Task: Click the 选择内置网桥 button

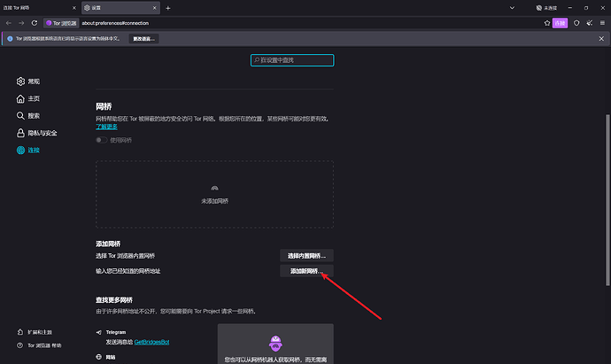Action: (306, 256)
